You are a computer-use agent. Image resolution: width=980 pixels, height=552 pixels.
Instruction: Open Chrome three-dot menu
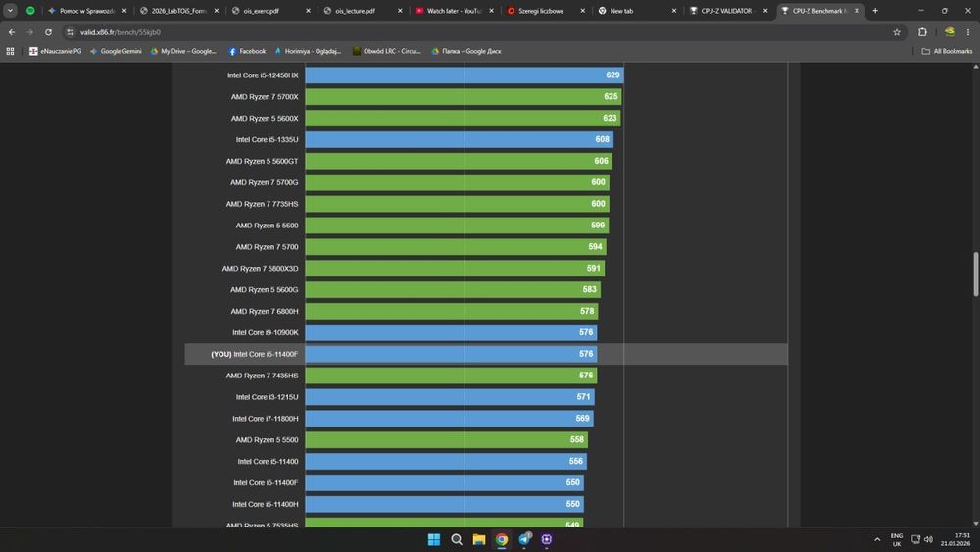[x=968, y=32]
